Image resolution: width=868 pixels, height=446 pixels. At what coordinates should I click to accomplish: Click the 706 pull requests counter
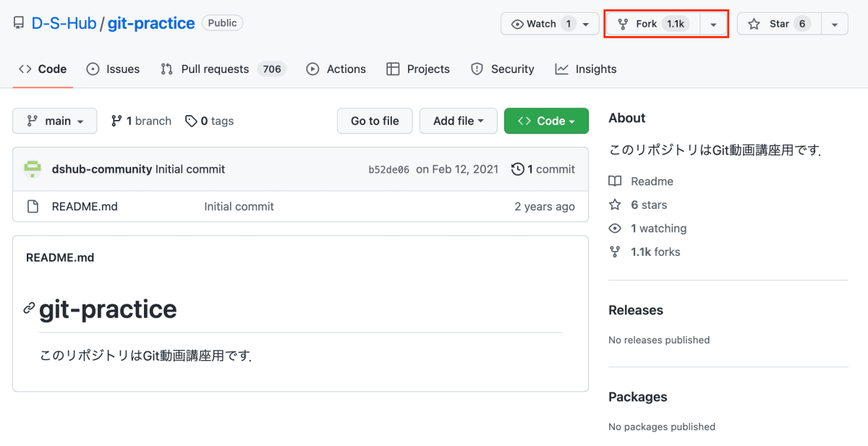click(271, 69)
